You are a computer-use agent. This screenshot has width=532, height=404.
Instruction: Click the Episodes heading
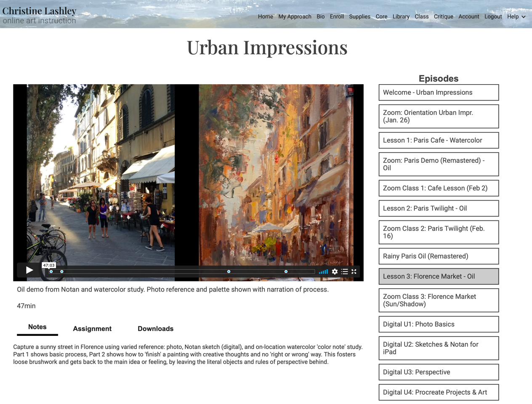click(x=439, y=79)
